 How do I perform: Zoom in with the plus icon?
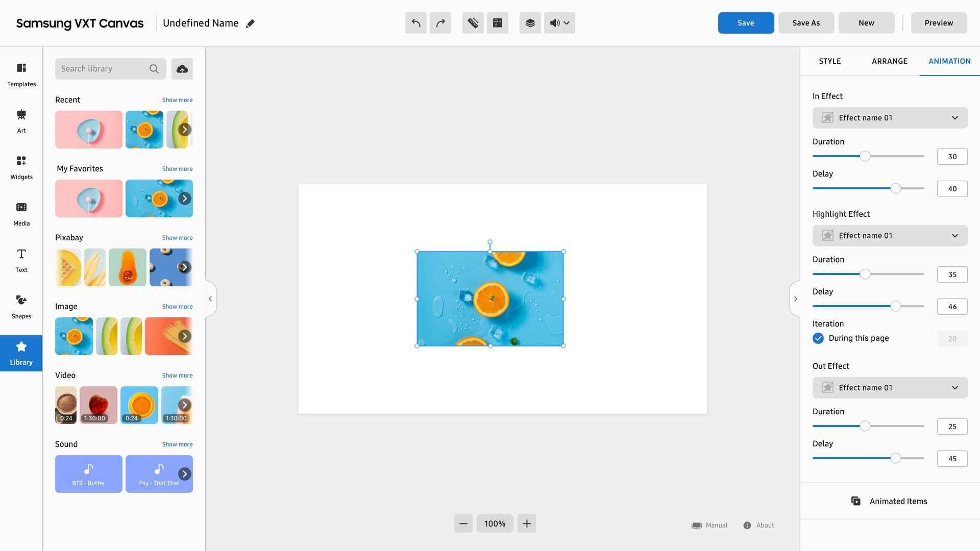pos(526,523)
